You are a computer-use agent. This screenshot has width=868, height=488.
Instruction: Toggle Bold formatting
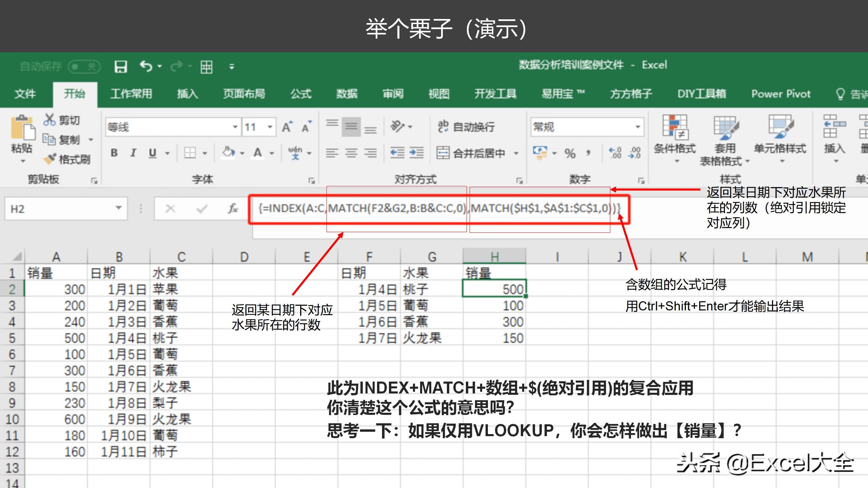pyautogui.click(x=113, y=152)
